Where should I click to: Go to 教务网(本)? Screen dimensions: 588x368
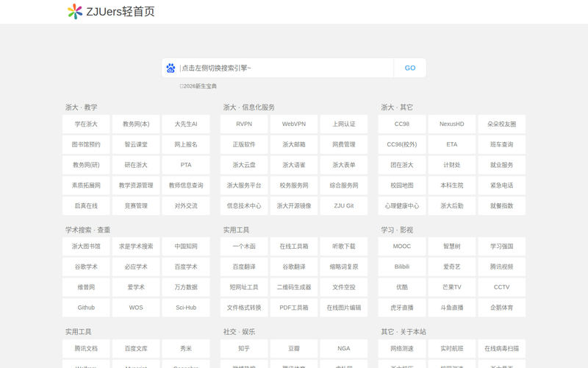click(x=136, y=124)
